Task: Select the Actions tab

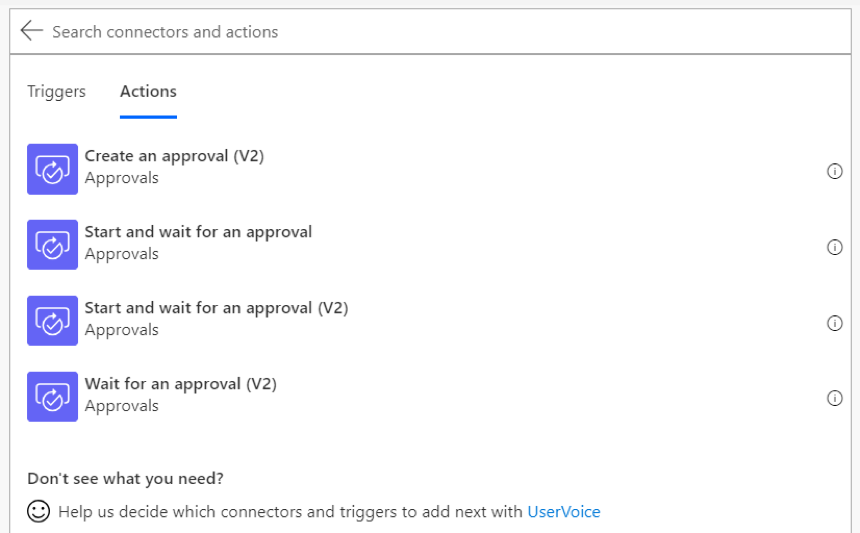Action: (148, 91)
